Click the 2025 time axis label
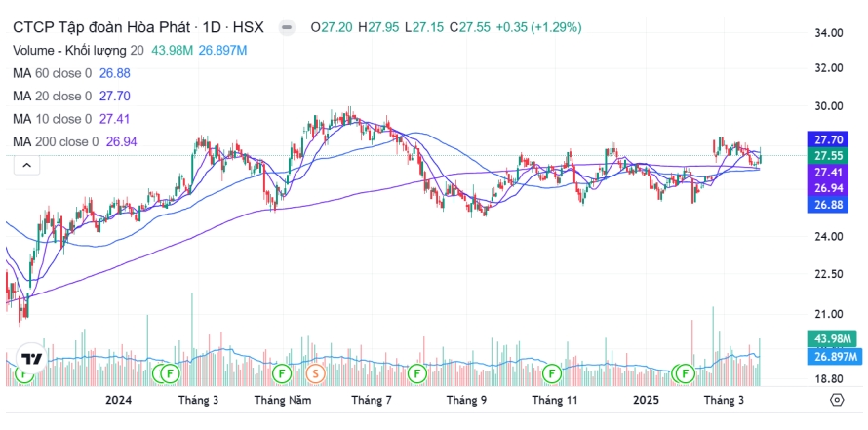Viewport: 868px width, 430px height. coord(646,400)
